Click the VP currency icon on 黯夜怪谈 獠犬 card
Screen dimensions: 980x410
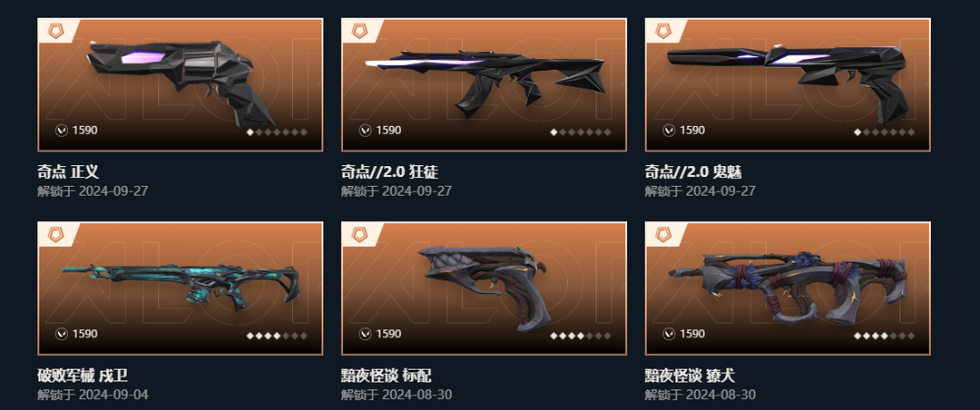pyautogui.click(x=669, y=334)
